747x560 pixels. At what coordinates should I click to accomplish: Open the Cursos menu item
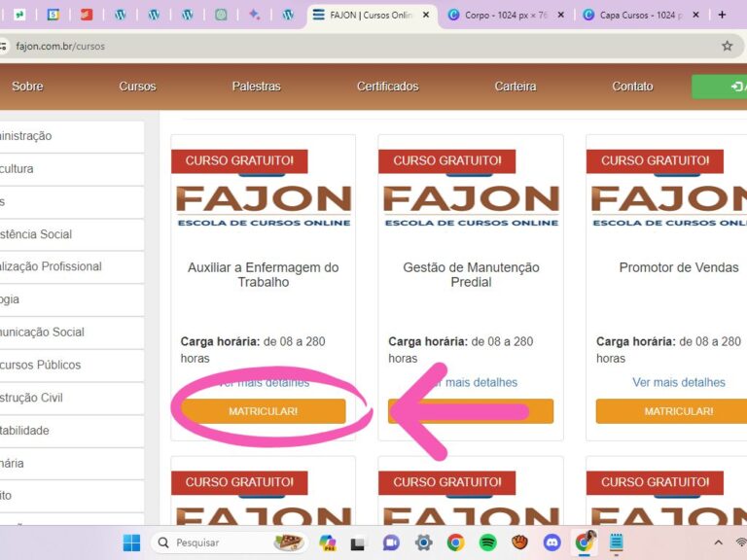point(137,87)
